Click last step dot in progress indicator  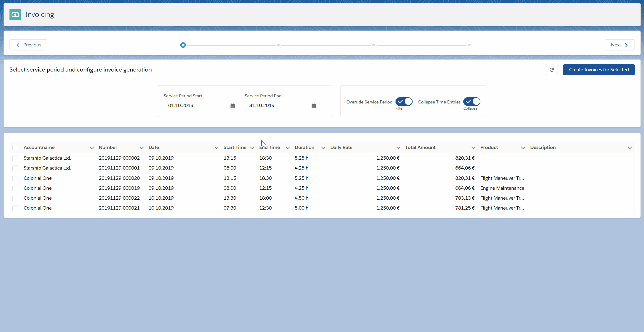pyautogui.click(x=469, y=45)
